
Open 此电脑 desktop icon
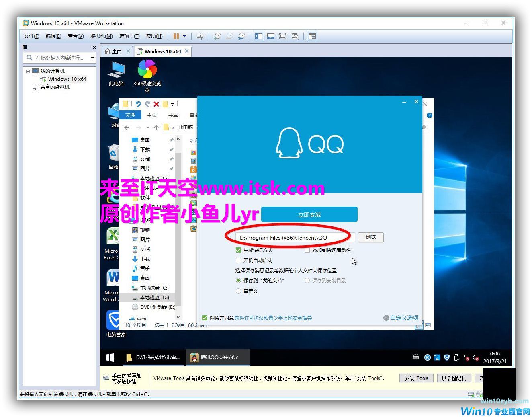(116, 74)
